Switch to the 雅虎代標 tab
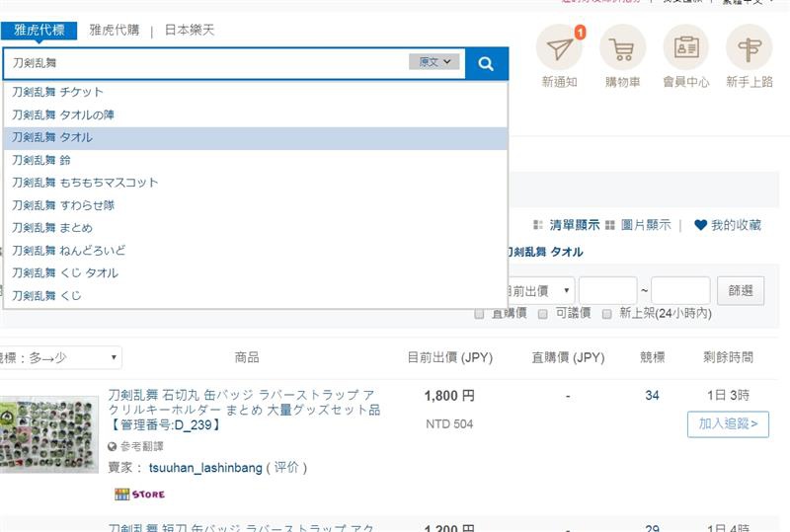This screenshot has width=790, height=532. coord(39,31)
